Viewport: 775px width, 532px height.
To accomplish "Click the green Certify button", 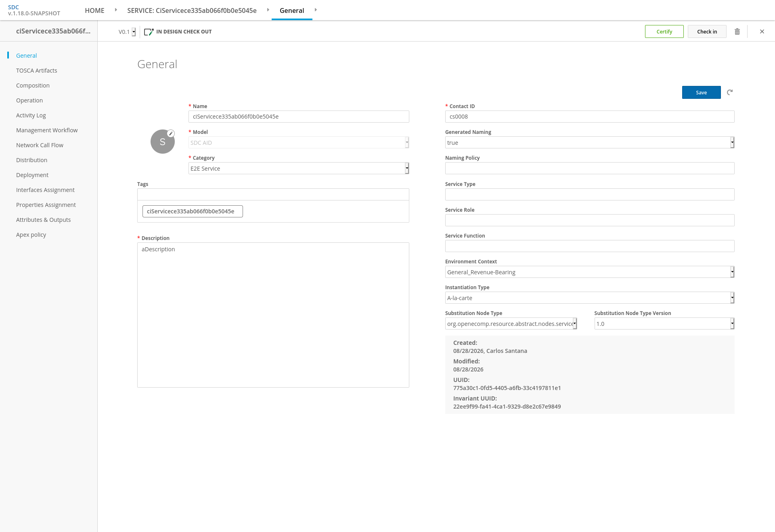I will tap(664, 31).
